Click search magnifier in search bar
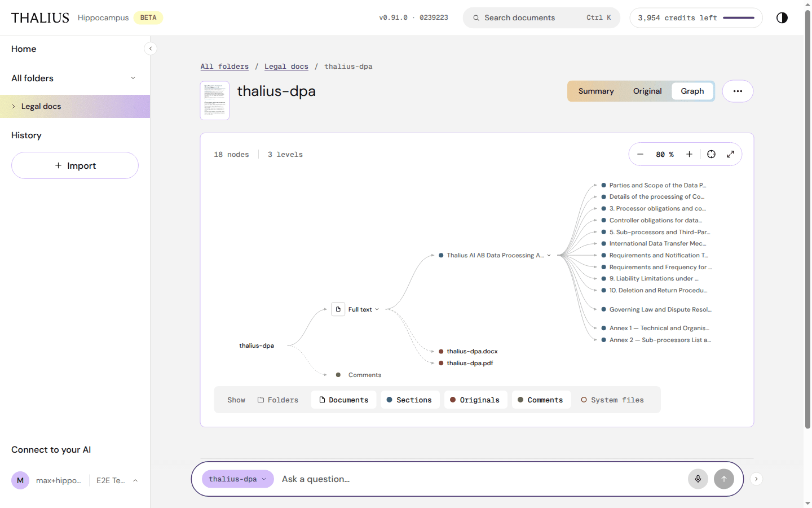812x508 pixels. pos(476,18)
